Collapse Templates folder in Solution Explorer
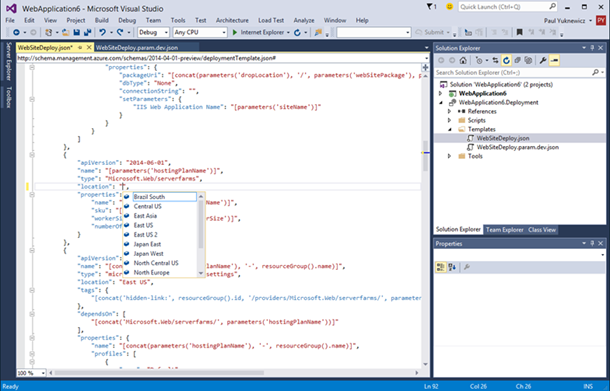The image size is (610, 391). point(450,130)
